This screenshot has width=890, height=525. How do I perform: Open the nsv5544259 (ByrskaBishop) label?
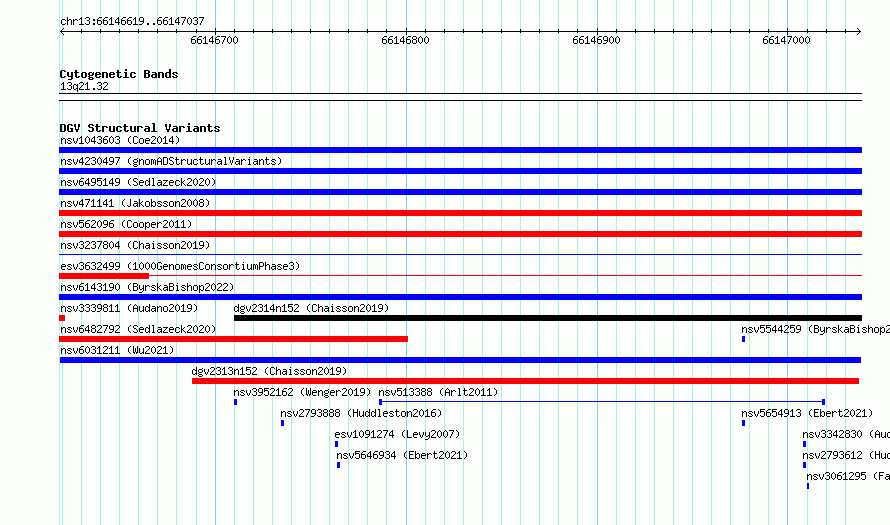click(815, 329)
